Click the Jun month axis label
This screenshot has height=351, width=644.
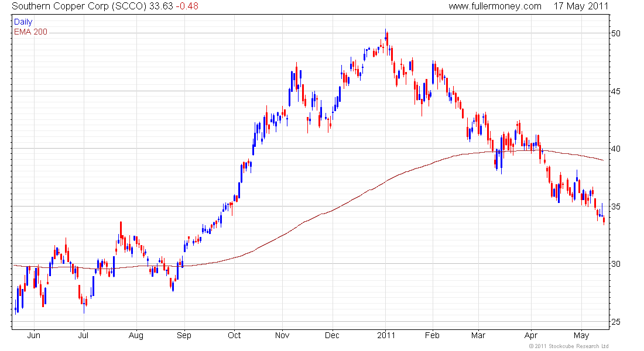pos(34,335)
